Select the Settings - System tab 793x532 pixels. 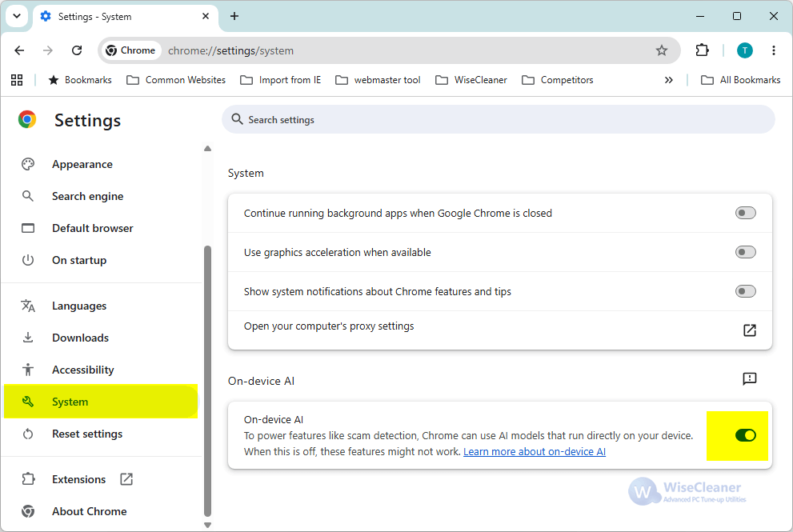tap(126, 17)
